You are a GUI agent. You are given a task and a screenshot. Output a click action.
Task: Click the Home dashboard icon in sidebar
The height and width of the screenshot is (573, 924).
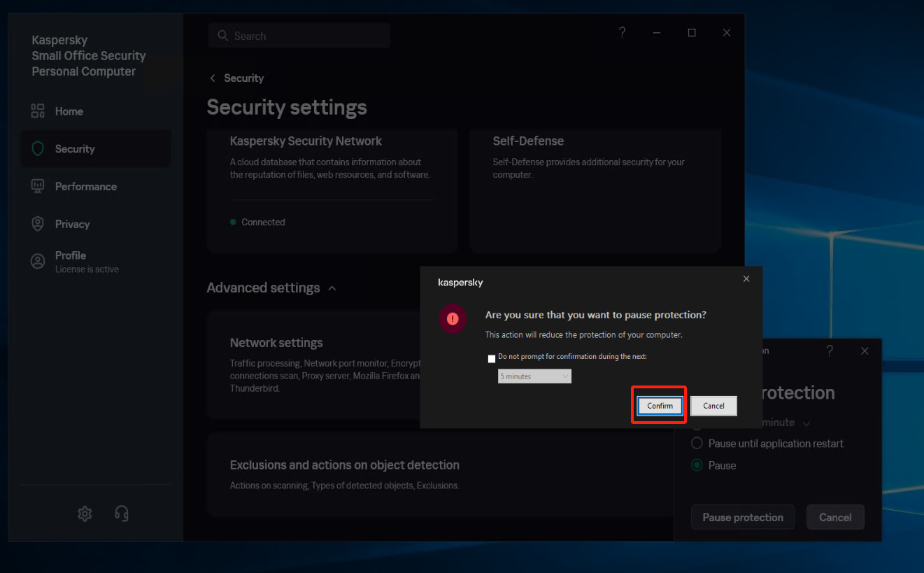[x=38, y=111]
